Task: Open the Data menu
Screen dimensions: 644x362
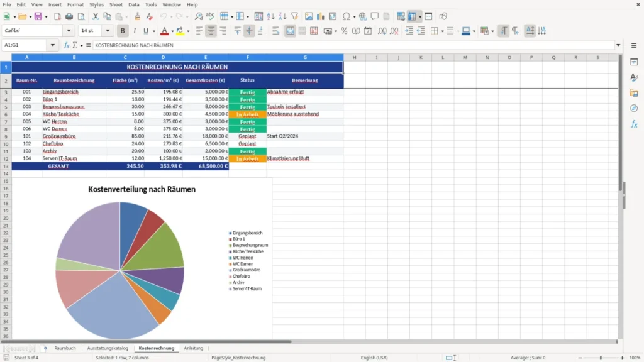Action: 134,4
